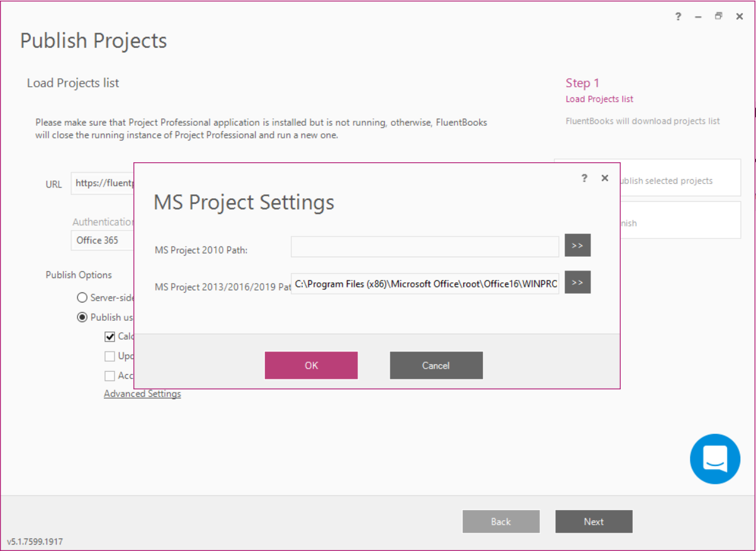The height and width of the screenshot is (551, 756).
Task: Select the 'Publish us...' radio option
Action: coord(82,317)
